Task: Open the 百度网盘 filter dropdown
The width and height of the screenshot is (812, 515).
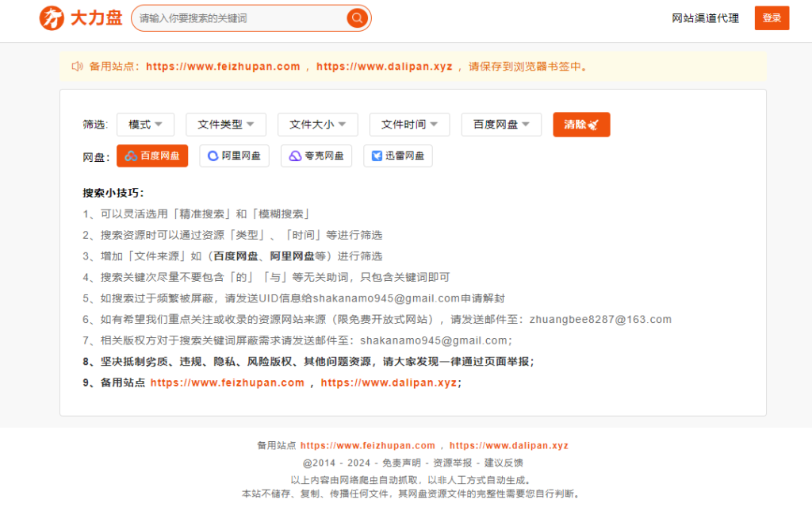Action: pyautogui.click(x=501, y=125)
